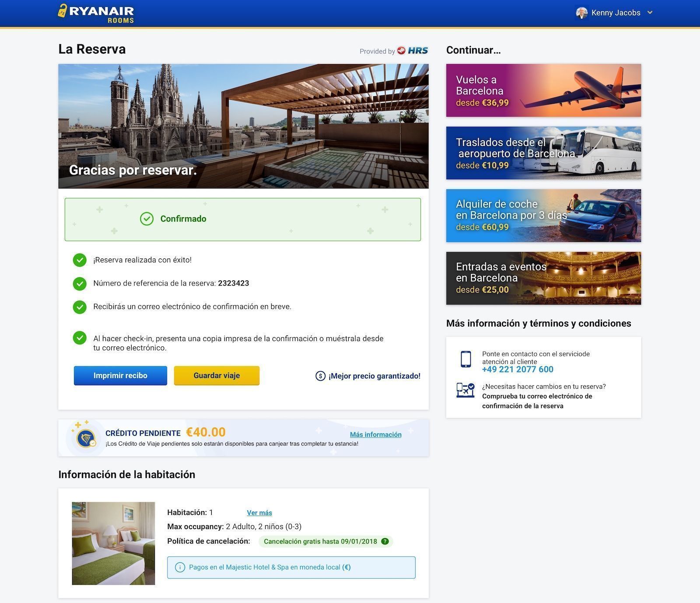This screenshot has height=603, width=700.
Task: Click the info icon in local currency notice
Action: 180,567
